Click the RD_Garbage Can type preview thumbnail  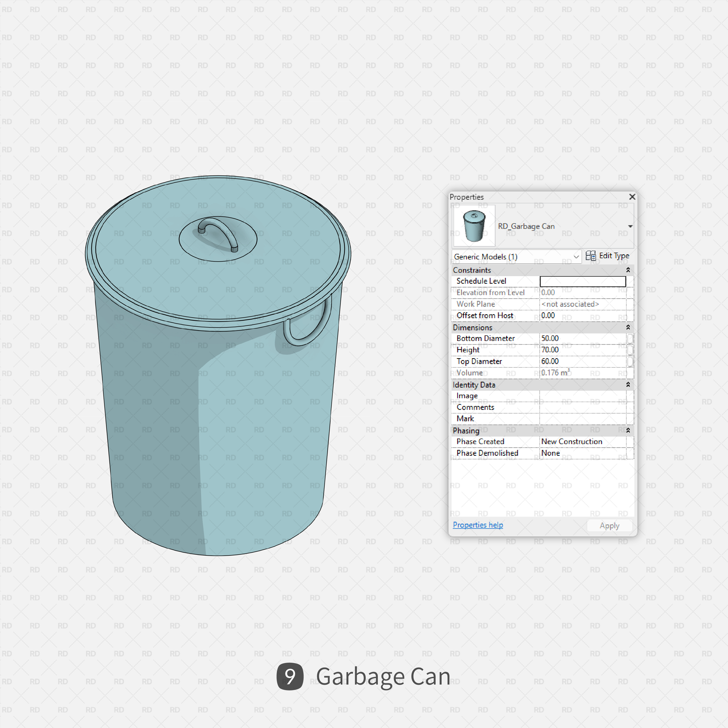click(474, 226)
